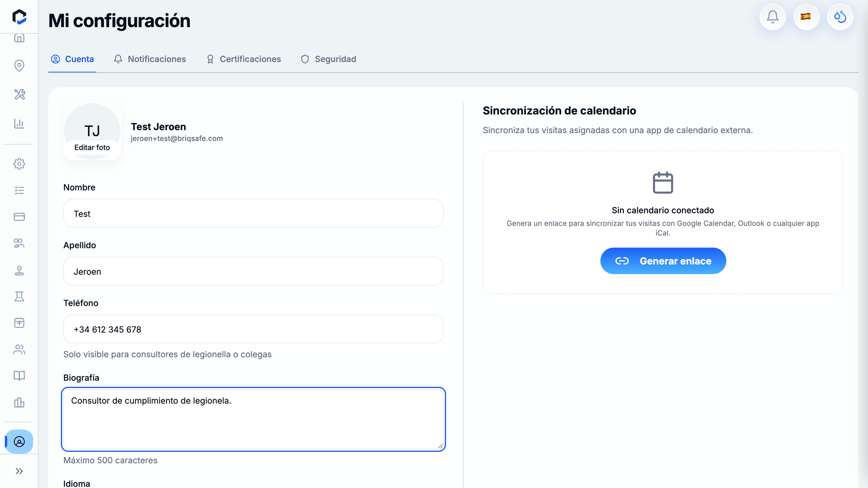
Task: Open the Spanish flag language selector
Action: (806, 17)
